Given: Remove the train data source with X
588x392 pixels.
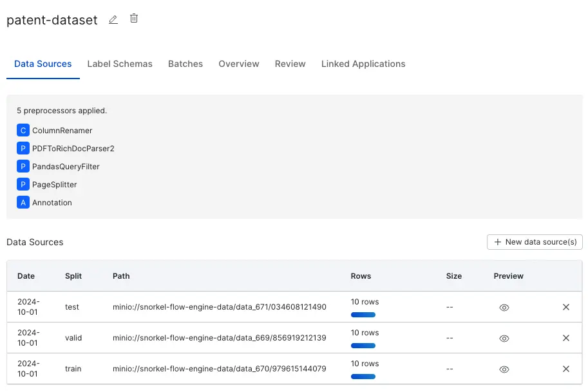Looking at the screenshot, I should (566, 369).
